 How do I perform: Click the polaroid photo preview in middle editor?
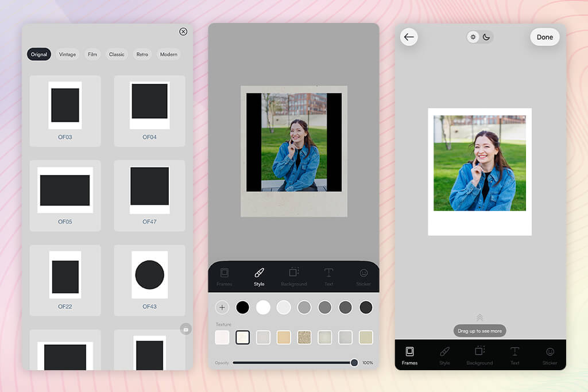(x=294, y=151)
